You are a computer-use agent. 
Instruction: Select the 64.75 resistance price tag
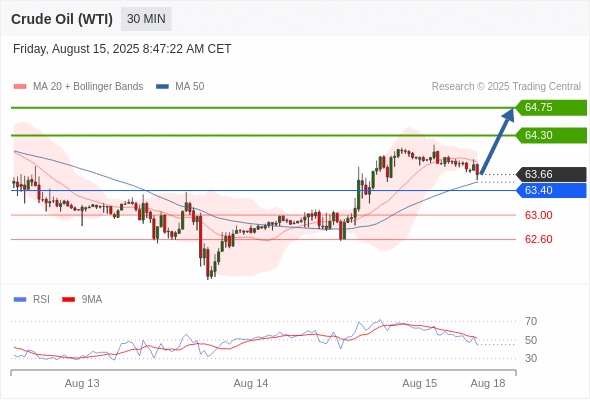551,108
